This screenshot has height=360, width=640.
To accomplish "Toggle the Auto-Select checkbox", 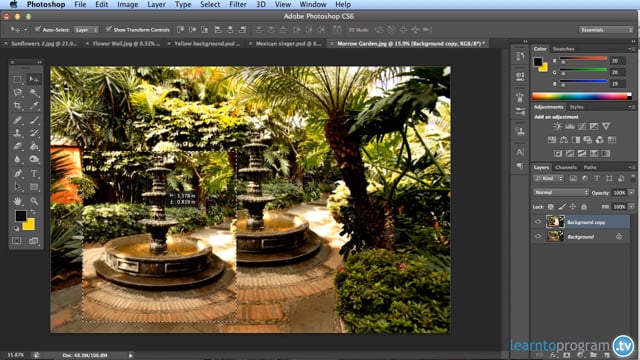I will (x=38, y=29).
